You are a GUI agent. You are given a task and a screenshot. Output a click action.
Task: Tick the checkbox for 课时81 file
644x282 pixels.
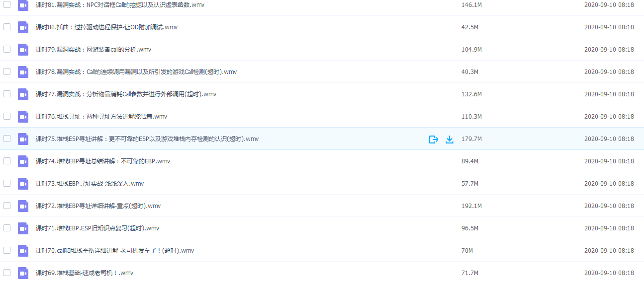point(7,4)
